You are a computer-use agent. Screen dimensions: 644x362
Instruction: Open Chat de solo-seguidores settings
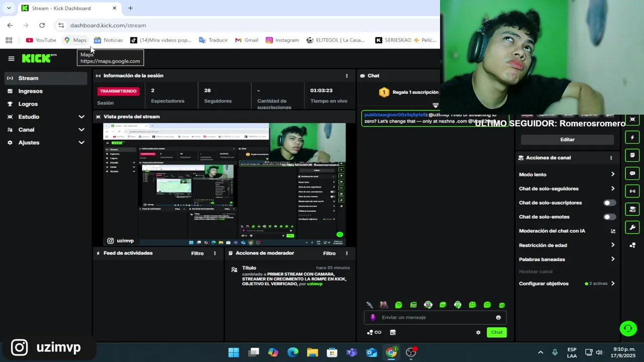pos(567,189)
